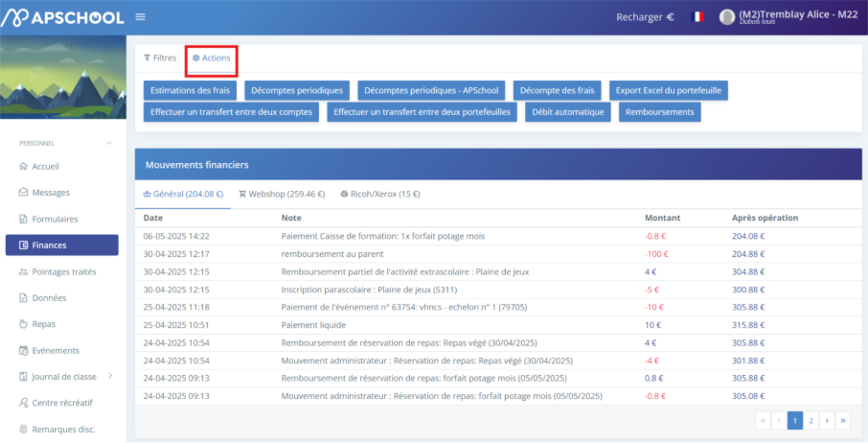Go to page 2 of movements

[811, 420]
